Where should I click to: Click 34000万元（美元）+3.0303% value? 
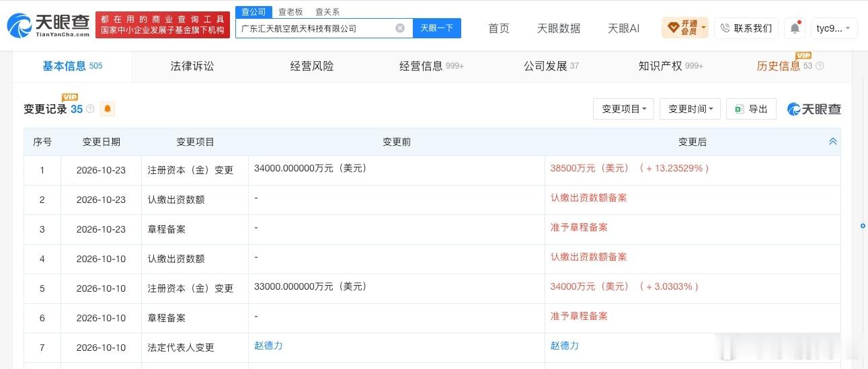(x=625, y=286)
